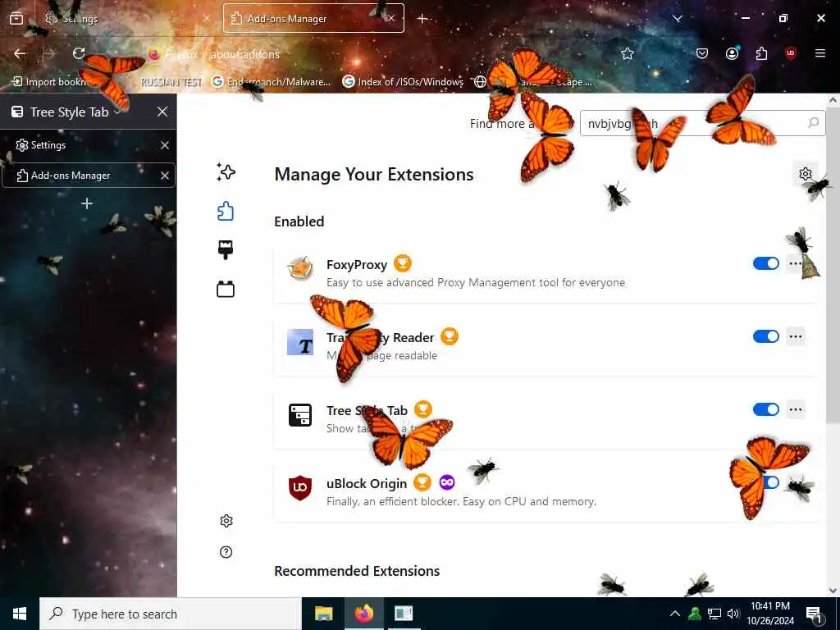Bookmark this page star icon
The height and width of the screenshot is (630, 840).
(x=628, y=53)
